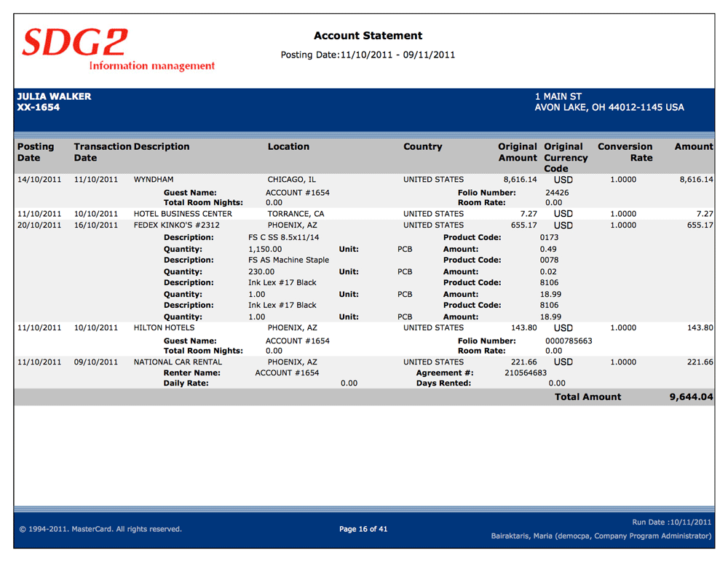Select "NATIONAL CAR RENTAL" description
The width and height of the screenshot is (728, 561).
pyautogui.click(x=178, y=362)
